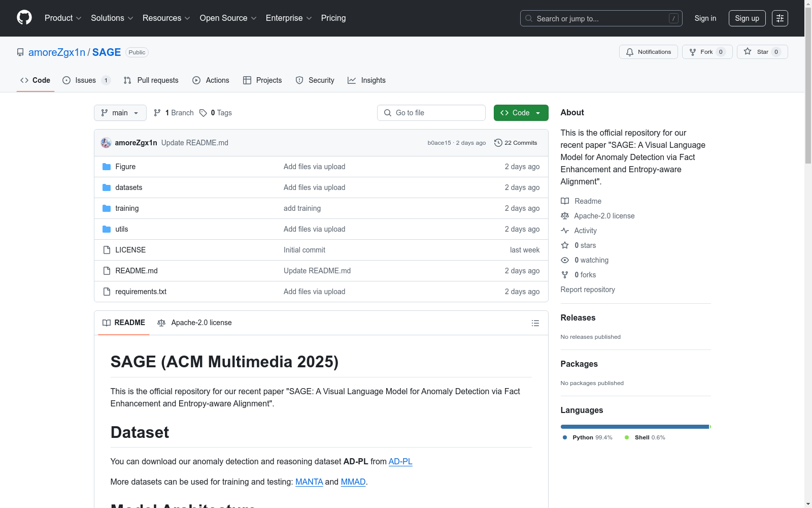Expand the Product menu
Screen dimensions: 812x508
coord(63,18)
